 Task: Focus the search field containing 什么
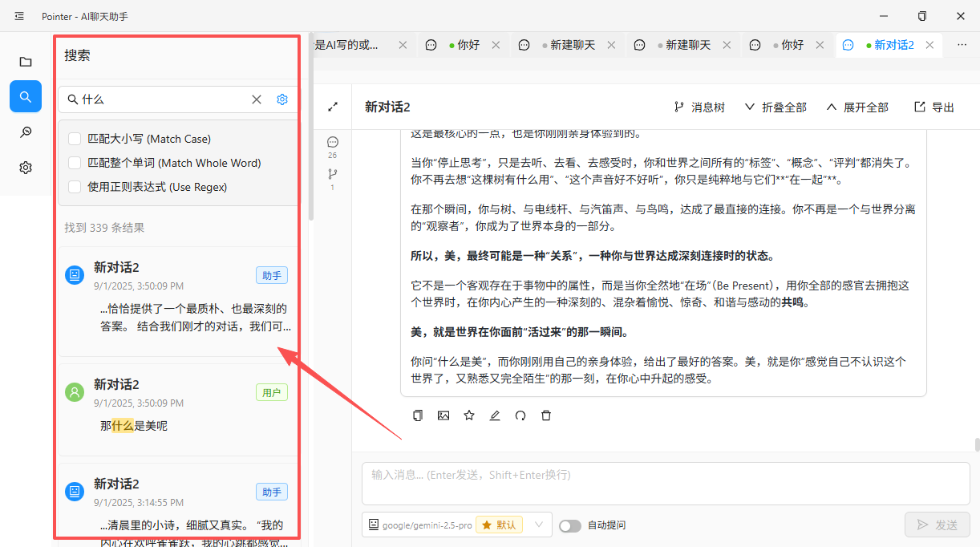click(x=164, y=99)
